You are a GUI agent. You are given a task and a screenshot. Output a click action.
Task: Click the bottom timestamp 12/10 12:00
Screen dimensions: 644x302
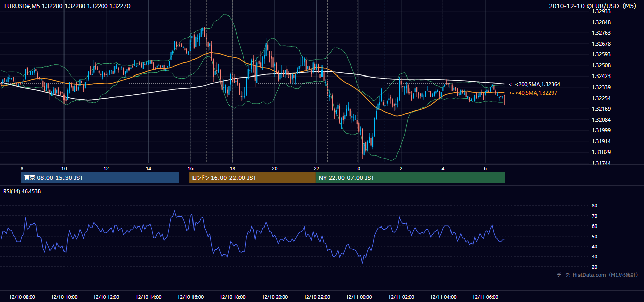pyautogui.click(x=106, y=297)
